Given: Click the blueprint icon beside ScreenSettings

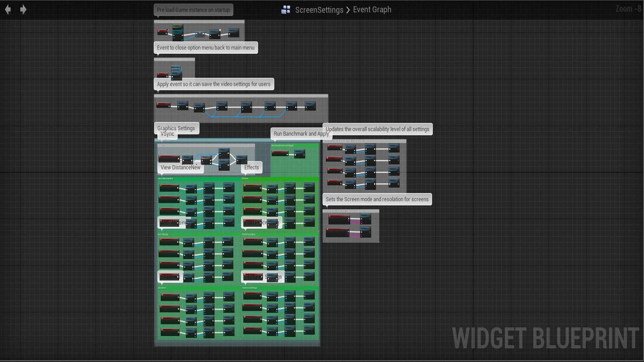Looking at the screenshot, I should coord(286,10).
